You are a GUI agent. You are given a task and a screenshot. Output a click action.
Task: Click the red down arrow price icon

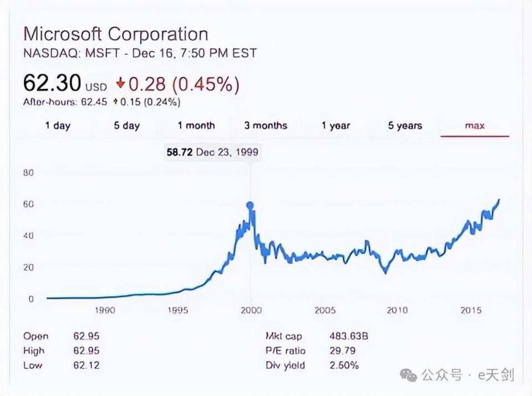tap(120, 83)
